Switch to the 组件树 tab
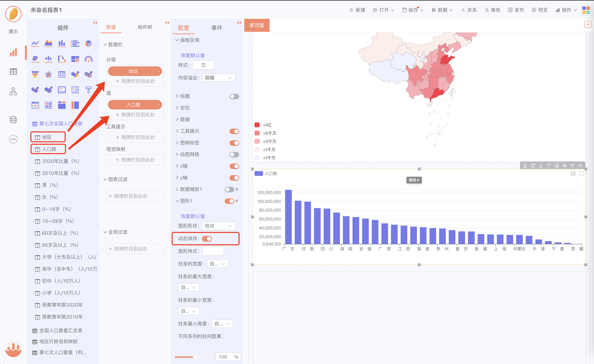Image resolution: width=594 pixels, height=364 pixels. [x=145, y=27]
